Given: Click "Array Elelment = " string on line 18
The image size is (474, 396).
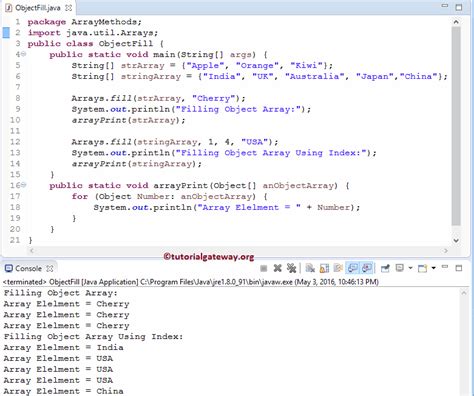Looking at the screenshot, I should tap(249, 207).
